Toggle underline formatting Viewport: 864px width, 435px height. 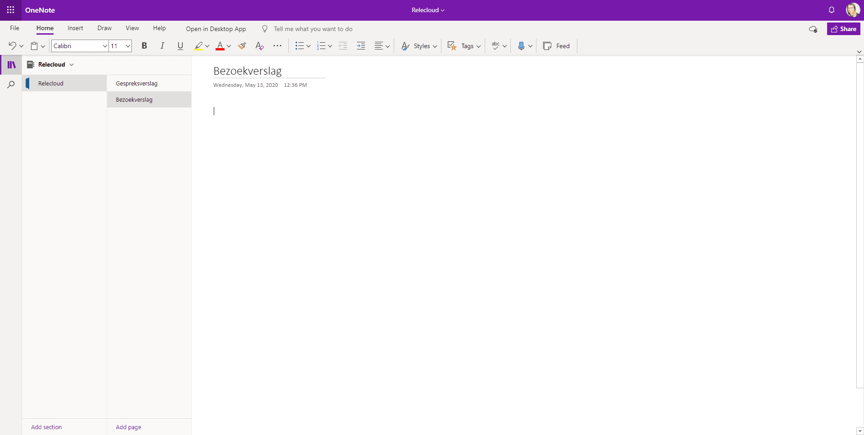(180, 46)
